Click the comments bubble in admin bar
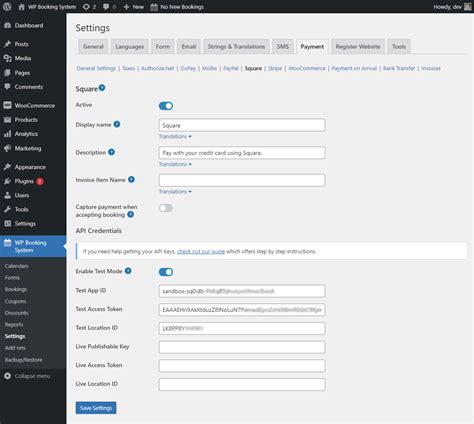Viewport: 474px width, 424px height. 106,7
